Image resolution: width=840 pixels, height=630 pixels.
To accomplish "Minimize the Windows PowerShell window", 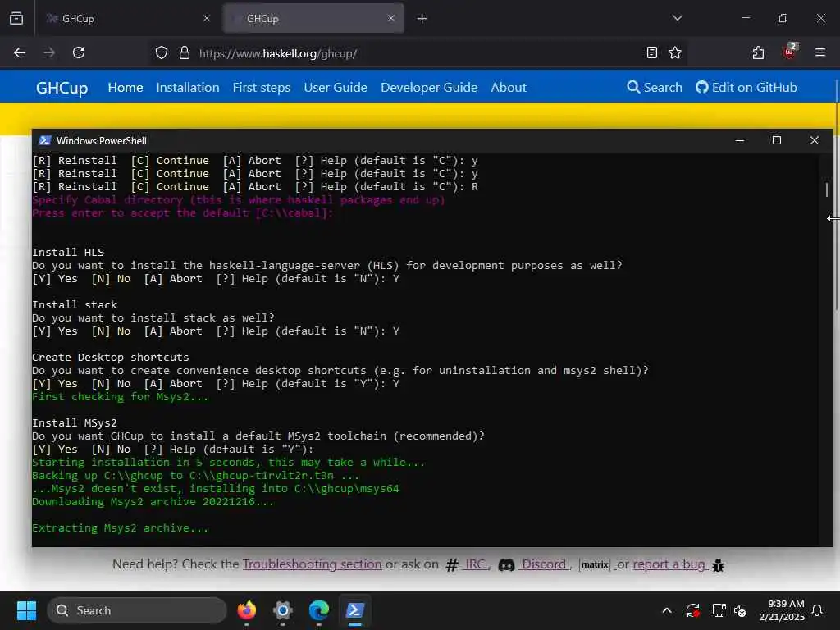I will tap(740, 140).
